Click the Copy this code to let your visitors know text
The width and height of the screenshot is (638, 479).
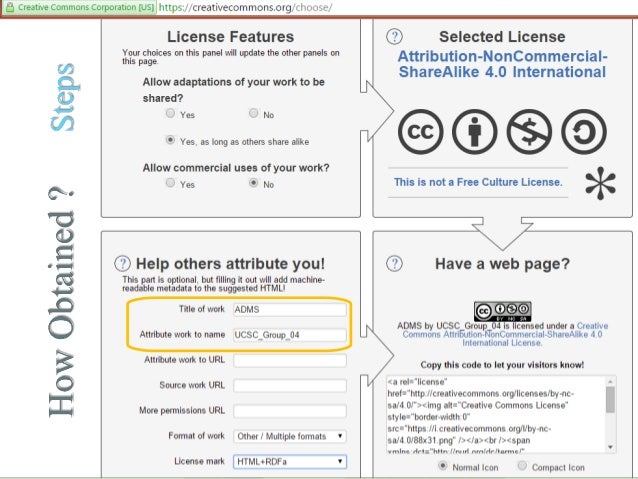[x=502, y=365]
